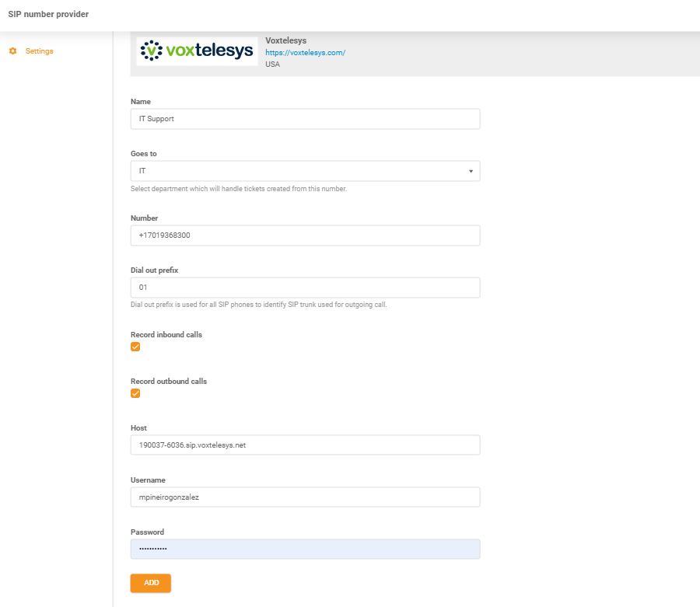
Task: Click the SIP number provider header
Action: coord(48,14)
